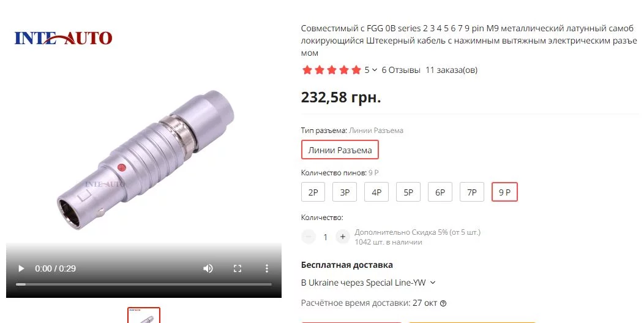The height and width of the screenshot is (323, 644).
Task: Select the 2P pin count option
Action: [313, 192]
